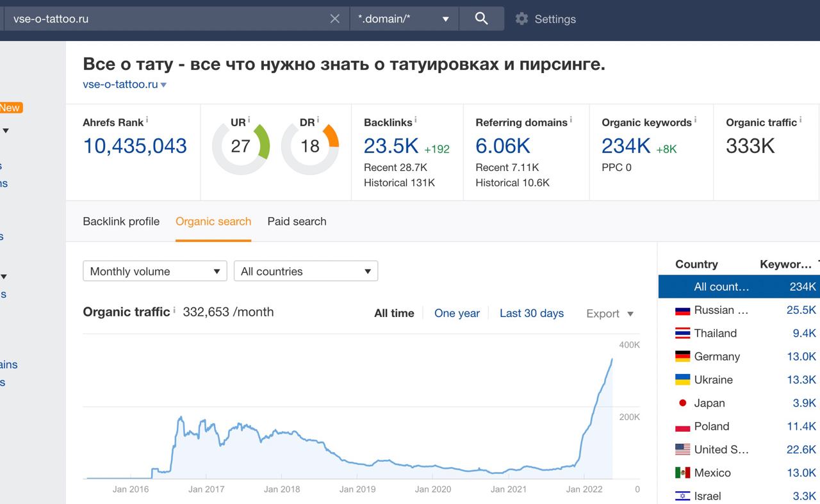
Task: Click the Historical 131K backlinks text
Action: tap(399, 183)
